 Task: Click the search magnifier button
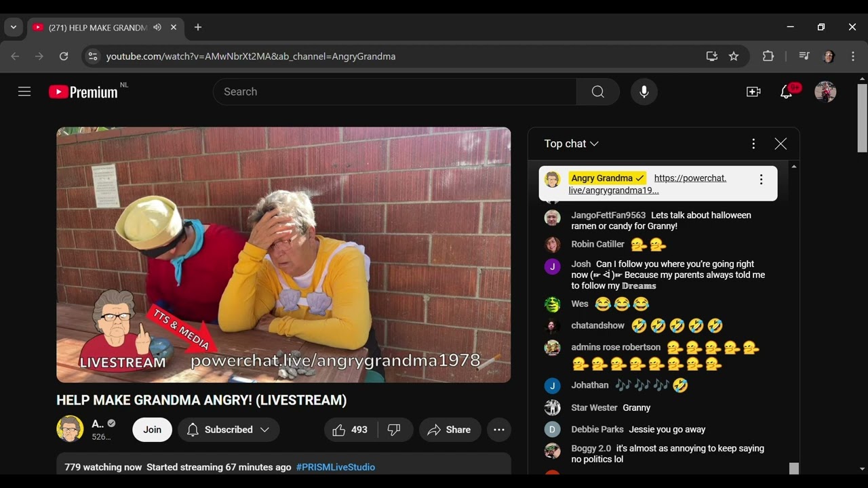click(597, 91)
